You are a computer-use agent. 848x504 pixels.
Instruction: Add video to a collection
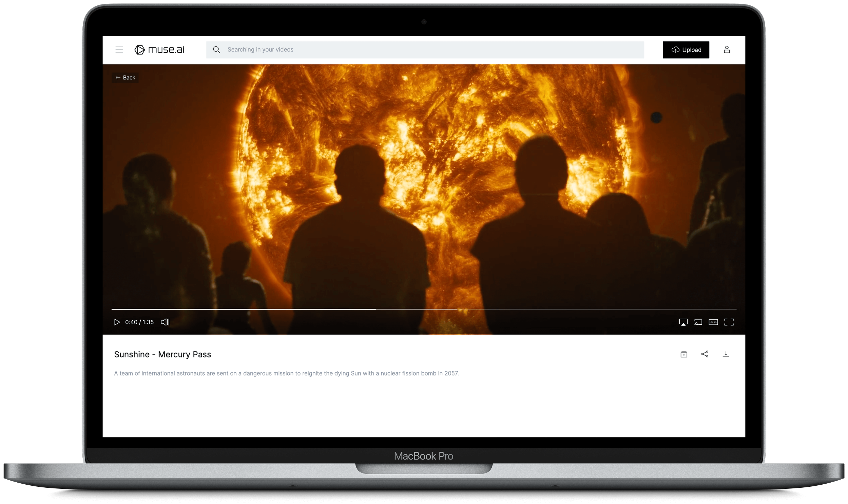coord(684,354)
